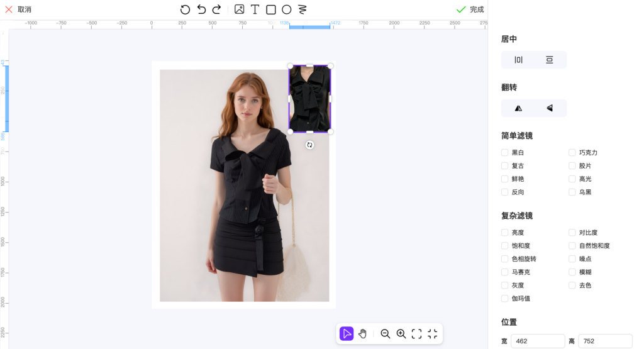Image resolution: width=644 pixels, height=349 pixels.
Task: Flip the image horizontally
Action: pyautogui.click(x=518, y=108)
